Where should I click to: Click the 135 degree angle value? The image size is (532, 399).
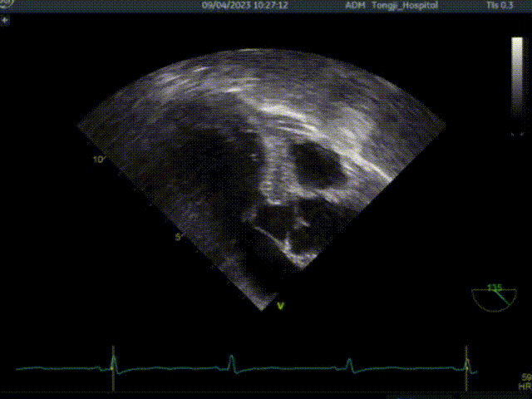click(x=495, y=288)
